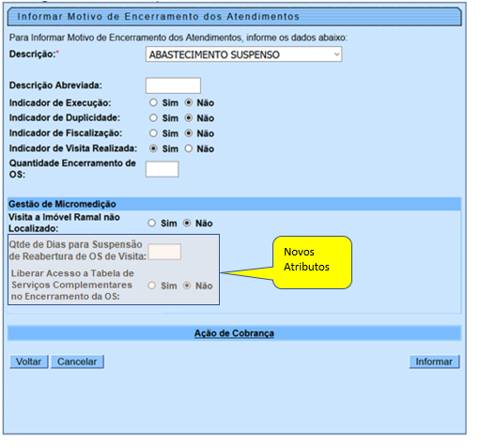Select Não for Visita a Imóvel Ramal não Localizado

187,224
